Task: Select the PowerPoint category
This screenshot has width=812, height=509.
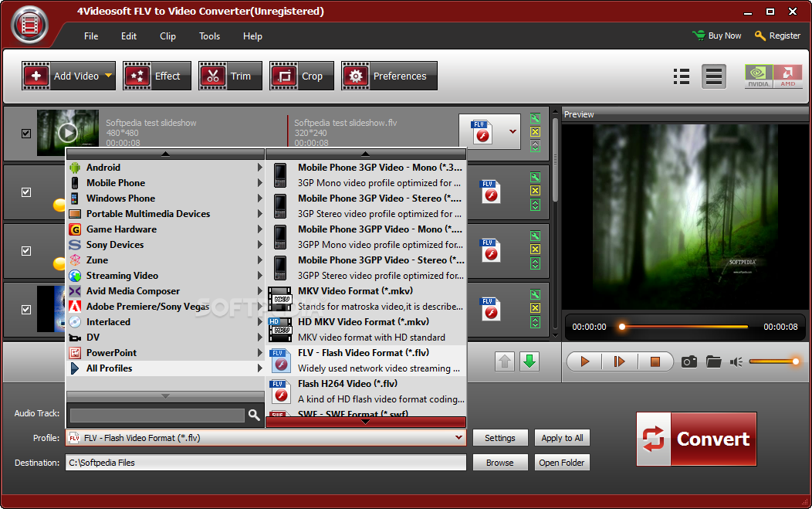Action: 166,353
